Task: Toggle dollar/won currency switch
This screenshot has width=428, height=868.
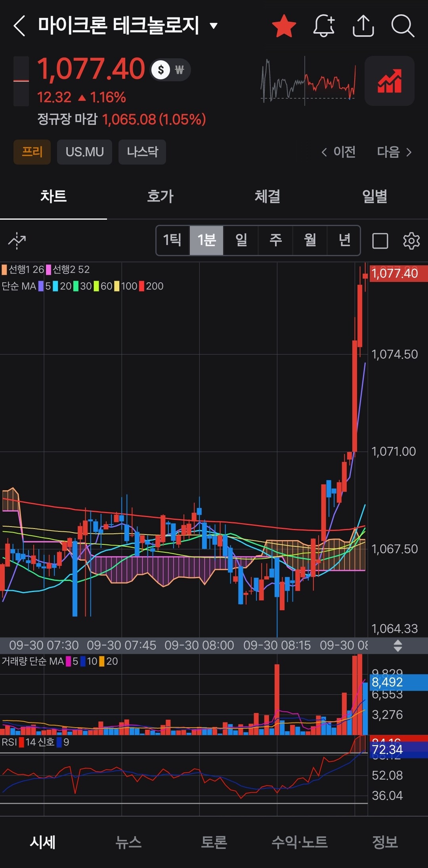Action: [170, 70]
